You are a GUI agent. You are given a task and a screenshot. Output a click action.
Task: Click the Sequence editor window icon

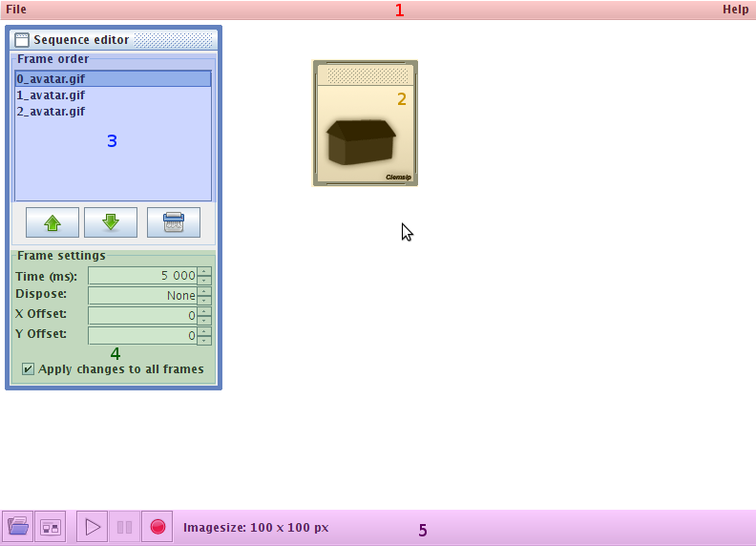pos(22,39)
